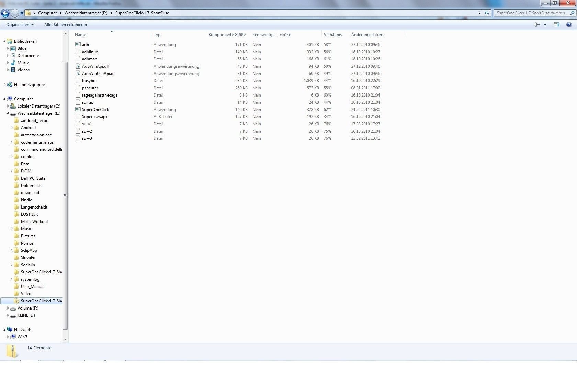Open the coderminus.maps folder

36,142
